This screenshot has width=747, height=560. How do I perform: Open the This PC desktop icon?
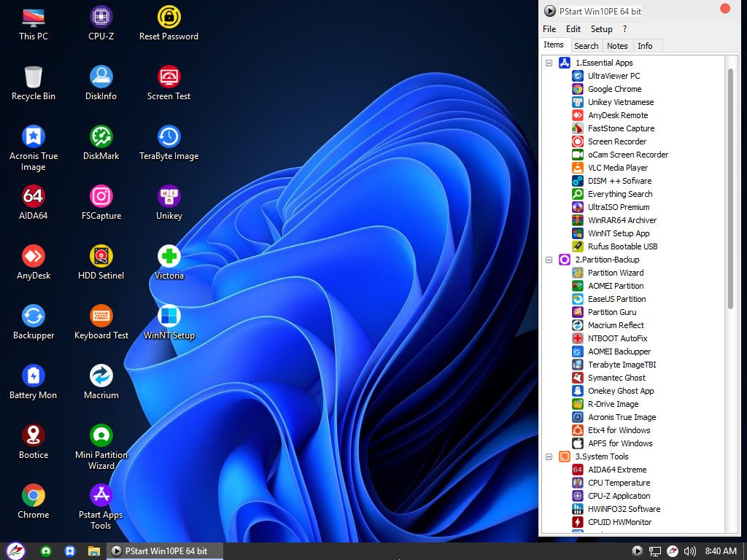click(x=34, y=24)
